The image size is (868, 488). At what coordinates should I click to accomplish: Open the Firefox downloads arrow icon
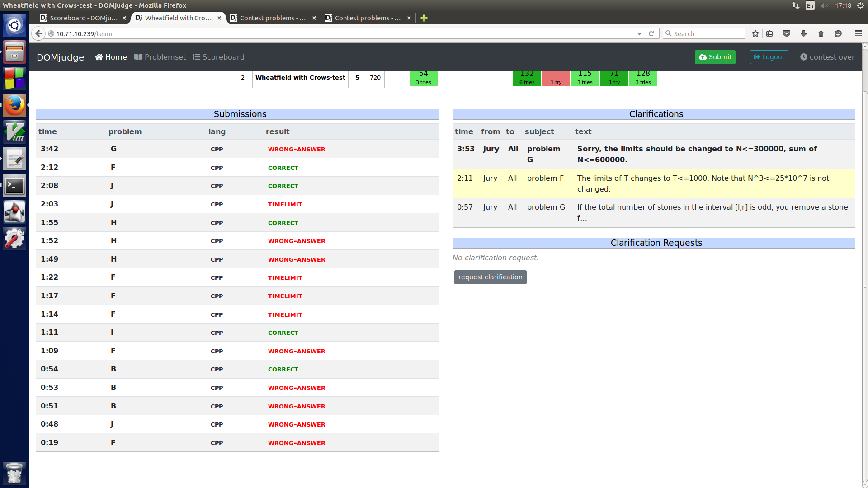[x=804, y=33]
